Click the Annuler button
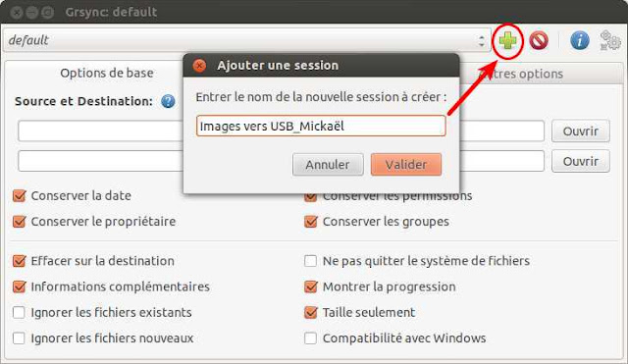628x364 pixels. point(328,164)
